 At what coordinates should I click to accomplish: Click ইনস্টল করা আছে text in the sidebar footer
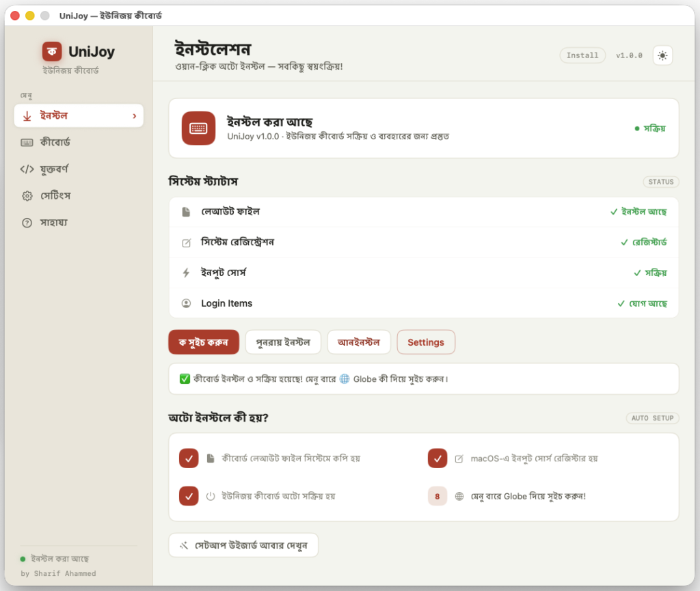coord(60,559)
